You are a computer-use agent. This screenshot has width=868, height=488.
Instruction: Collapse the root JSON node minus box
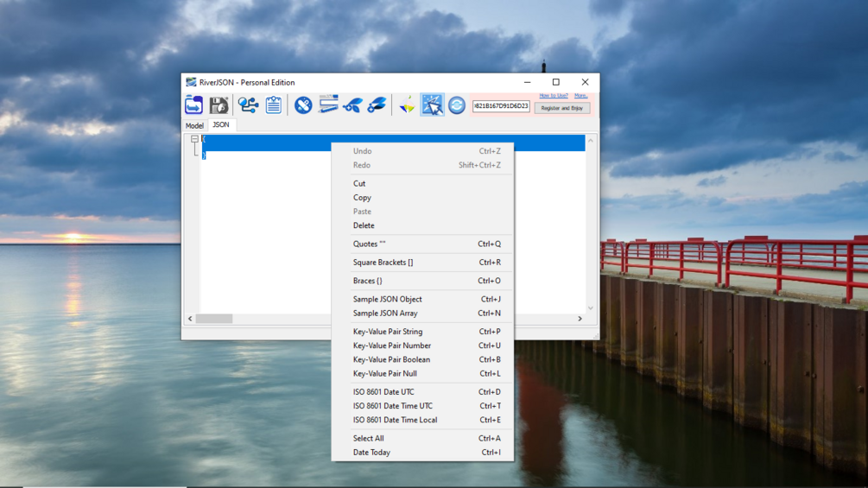coord(195,139)
